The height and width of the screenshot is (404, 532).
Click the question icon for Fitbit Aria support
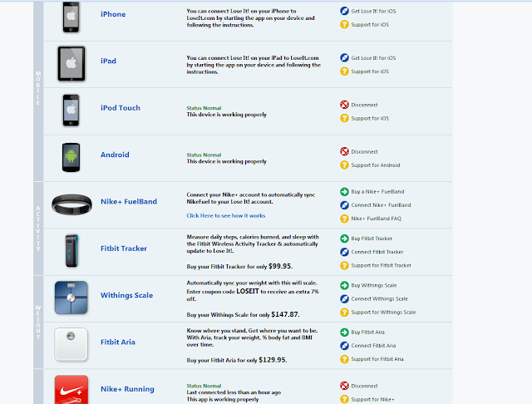[344, 359]
